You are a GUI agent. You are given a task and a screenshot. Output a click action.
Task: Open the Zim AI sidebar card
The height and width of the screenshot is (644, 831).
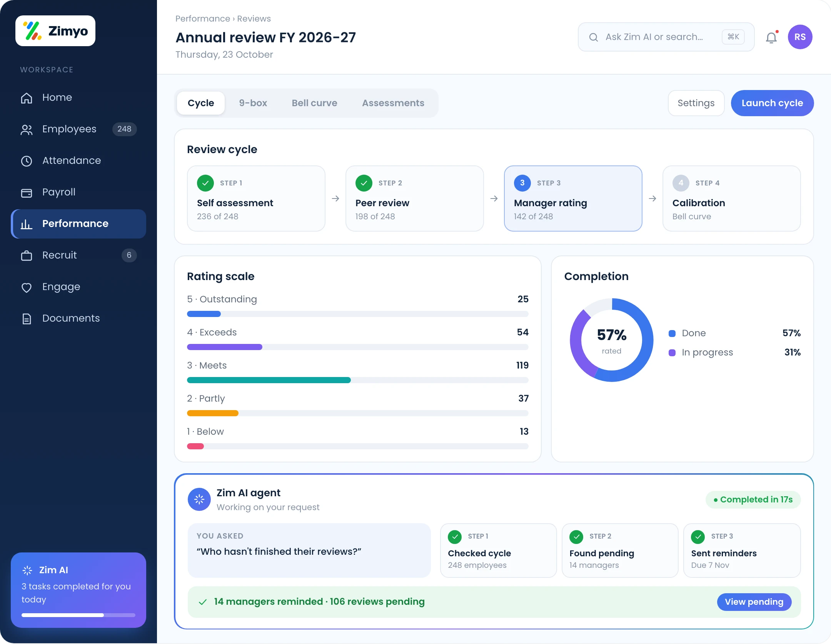[x=78, y=590]
